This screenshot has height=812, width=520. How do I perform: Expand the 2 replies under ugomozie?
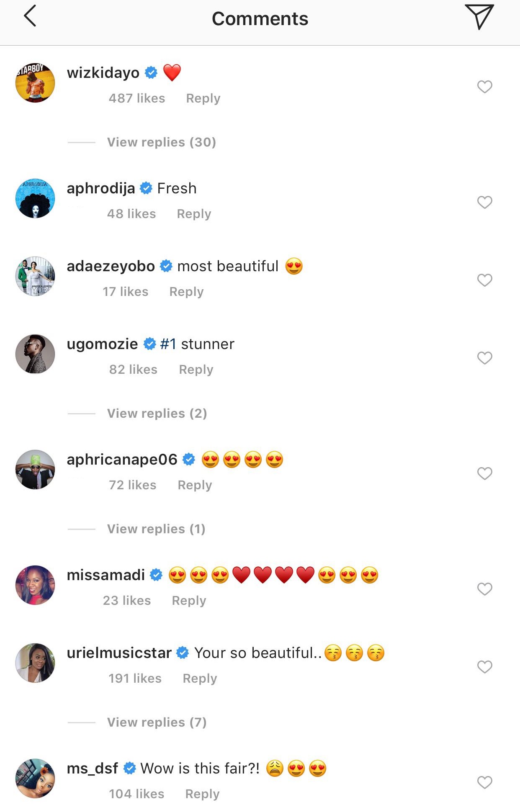(157, 414)
